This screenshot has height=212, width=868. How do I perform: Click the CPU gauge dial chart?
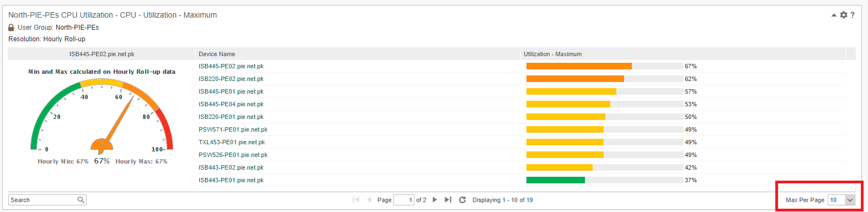(102, 117)
